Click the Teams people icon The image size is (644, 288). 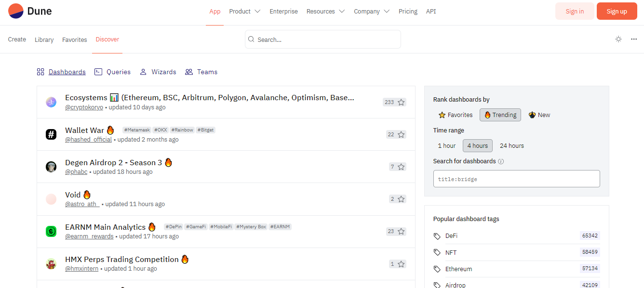point(189,72)
